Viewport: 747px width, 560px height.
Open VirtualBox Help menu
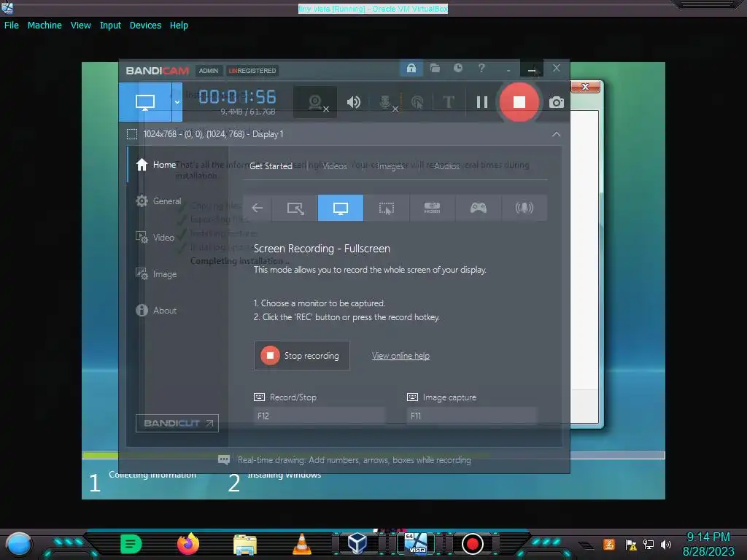tap(179, 26)
